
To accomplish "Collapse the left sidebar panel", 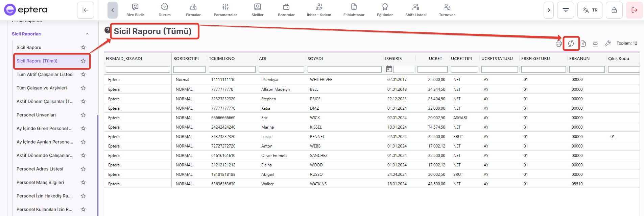I will [x=86, y=10].
